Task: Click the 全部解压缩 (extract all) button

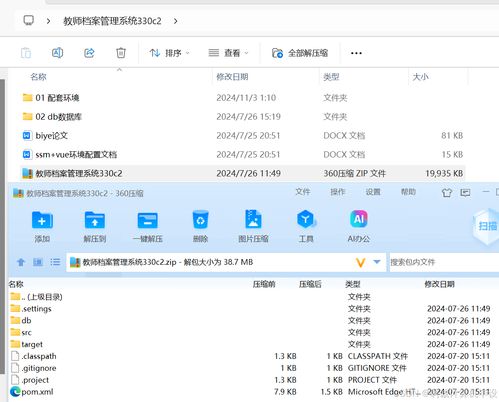Action: [x=300, y=53]
